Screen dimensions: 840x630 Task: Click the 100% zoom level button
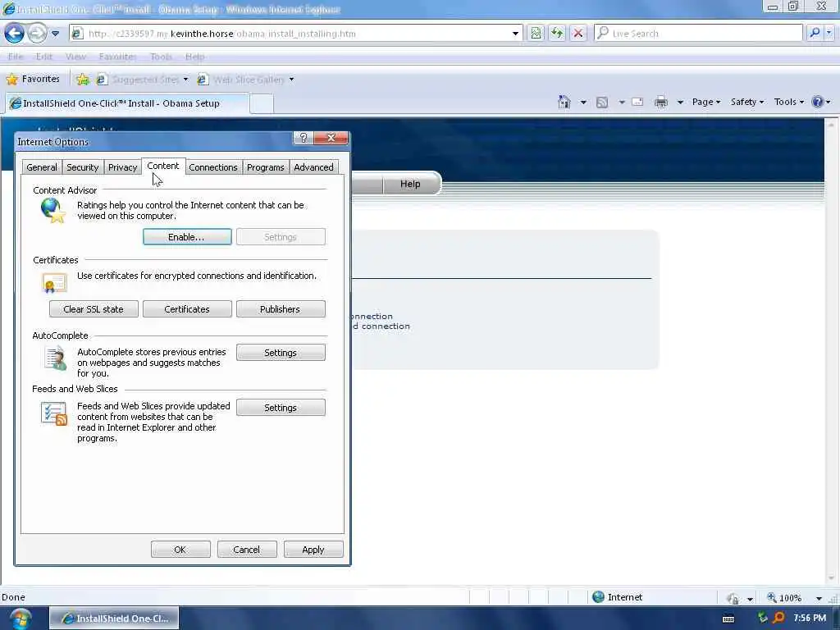click(x=784, y=598)
